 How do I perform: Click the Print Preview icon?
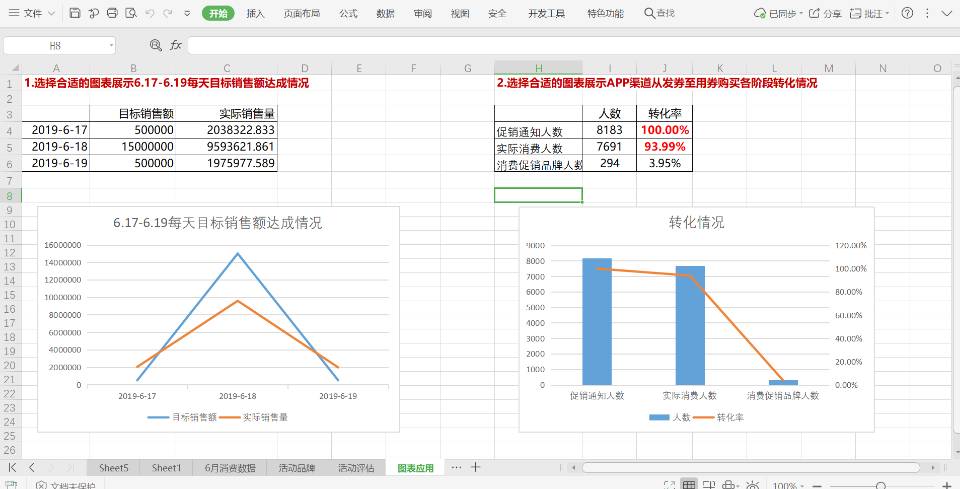pos(130,13)
